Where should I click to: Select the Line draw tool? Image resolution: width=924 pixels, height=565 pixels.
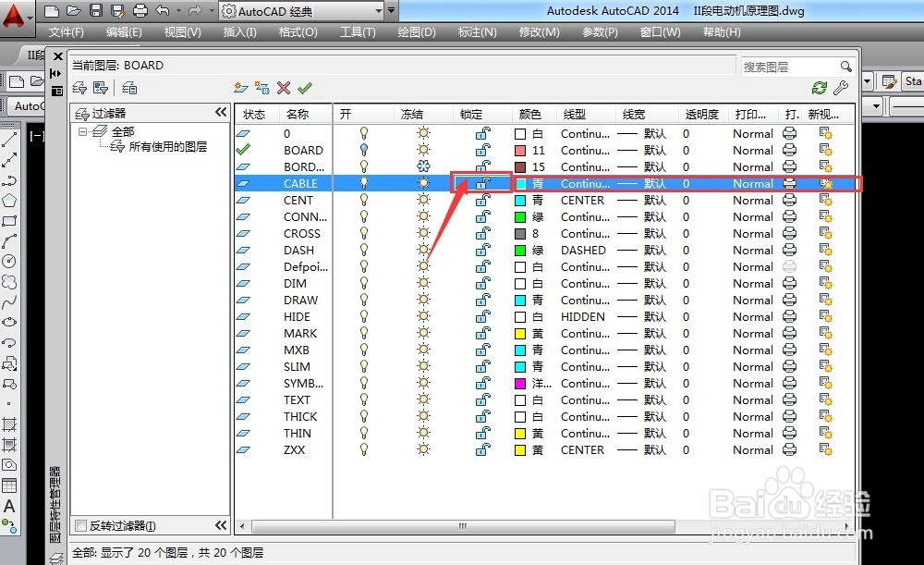(9, 140)
